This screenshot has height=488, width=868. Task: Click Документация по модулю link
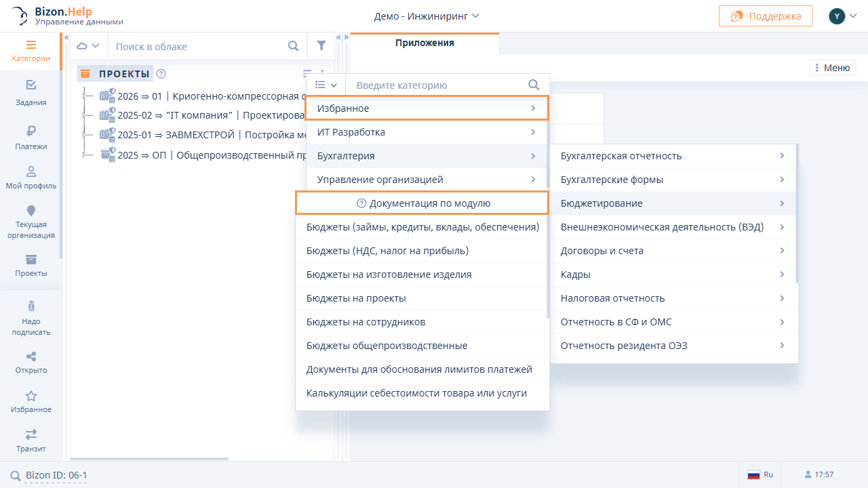(x=422, y=203)
